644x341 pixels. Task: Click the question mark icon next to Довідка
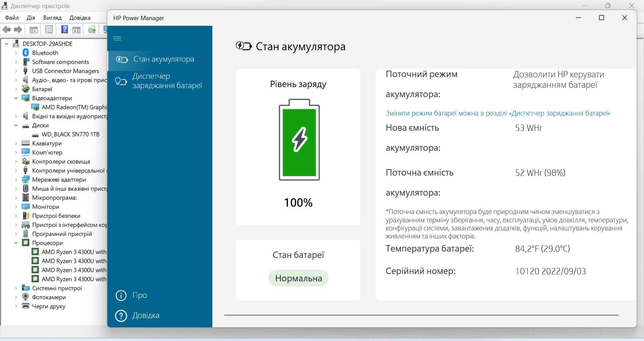[x=121, y=316]
